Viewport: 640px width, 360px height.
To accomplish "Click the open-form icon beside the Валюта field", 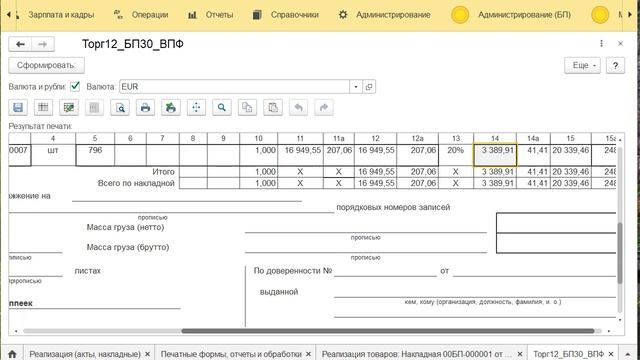I will click(369, 87).
